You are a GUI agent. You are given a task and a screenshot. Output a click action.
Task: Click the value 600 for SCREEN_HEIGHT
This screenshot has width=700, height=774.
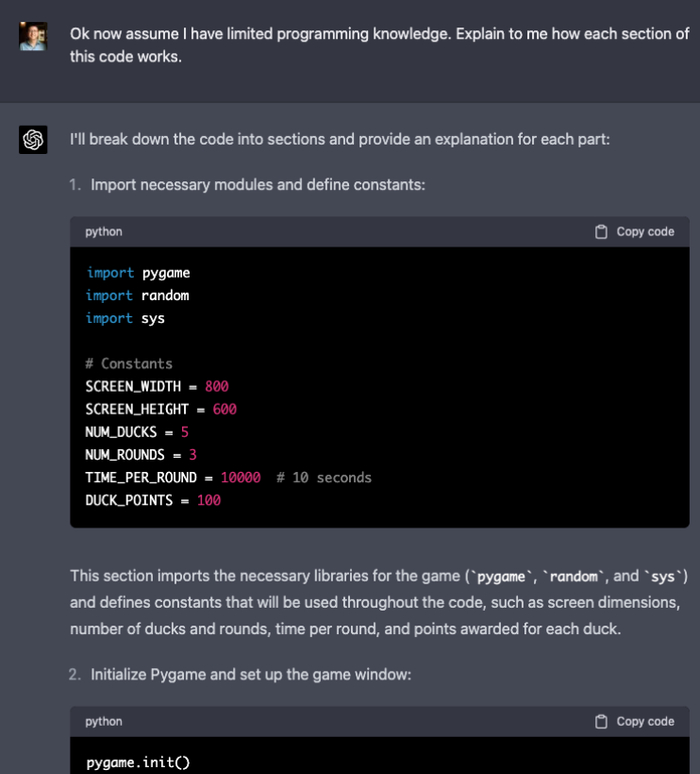(225, 409)
